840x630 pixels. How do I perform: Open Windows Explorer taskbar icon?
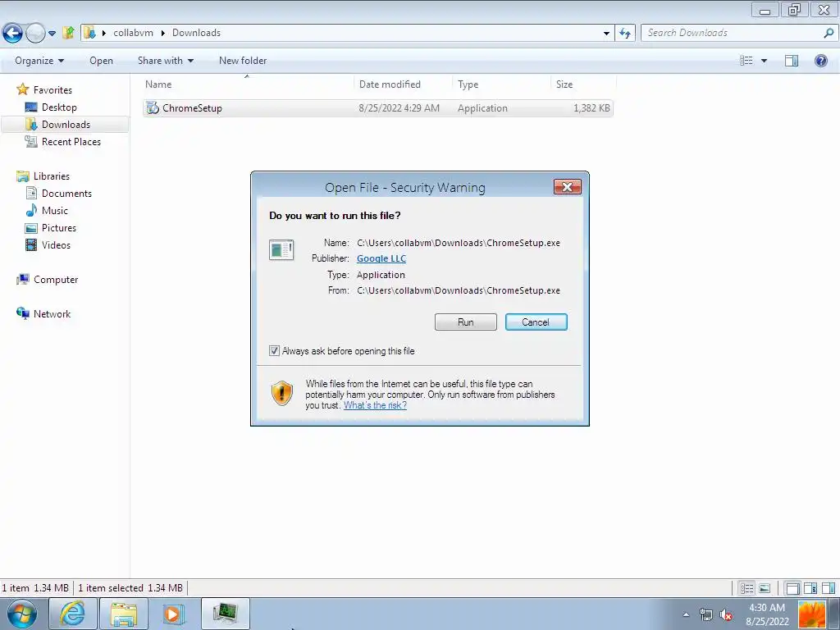123,614
